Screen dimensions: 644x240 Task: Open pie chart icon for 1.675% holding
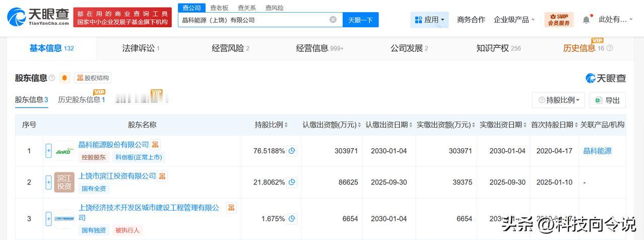291,219
